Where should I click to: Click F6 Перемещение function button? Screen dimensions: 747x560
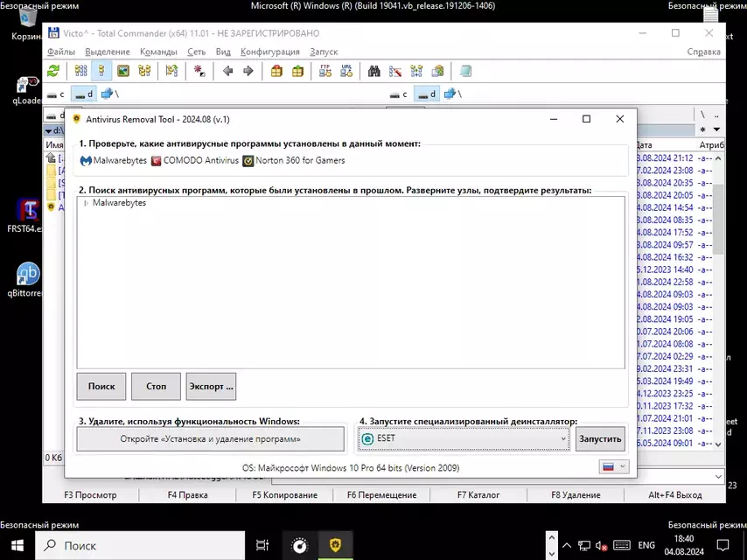click(382, 495)
